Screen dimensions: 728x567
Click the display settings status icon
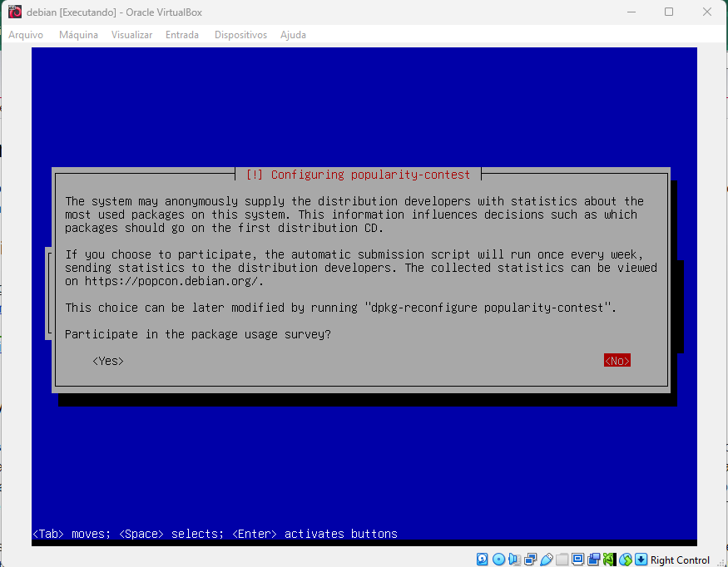click(x=577, y=560)
